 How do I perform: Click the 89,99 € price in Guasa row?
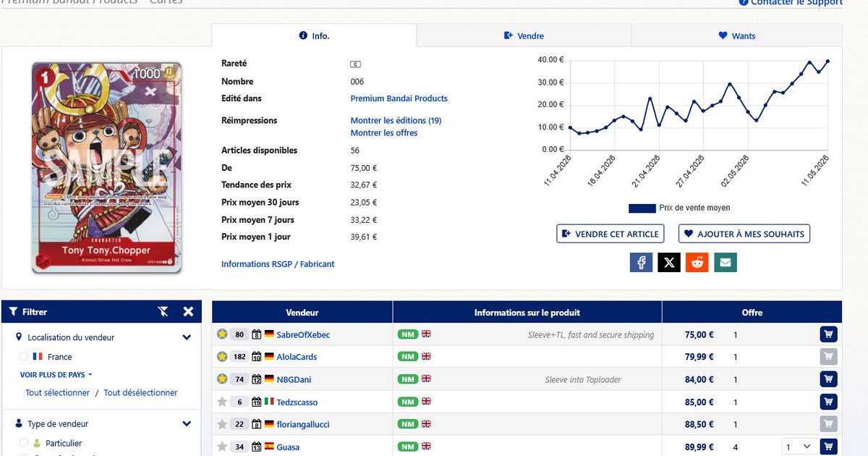699,447
